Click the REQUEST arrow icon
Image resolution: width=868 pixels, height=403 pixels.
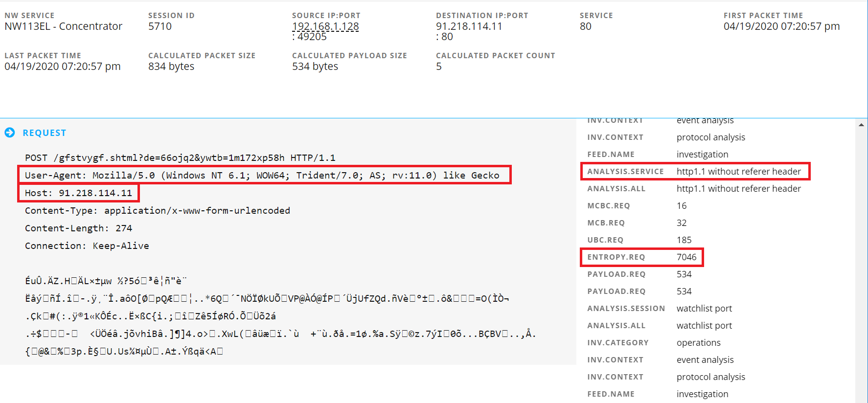pyautogui.click(x=10, y=133)
